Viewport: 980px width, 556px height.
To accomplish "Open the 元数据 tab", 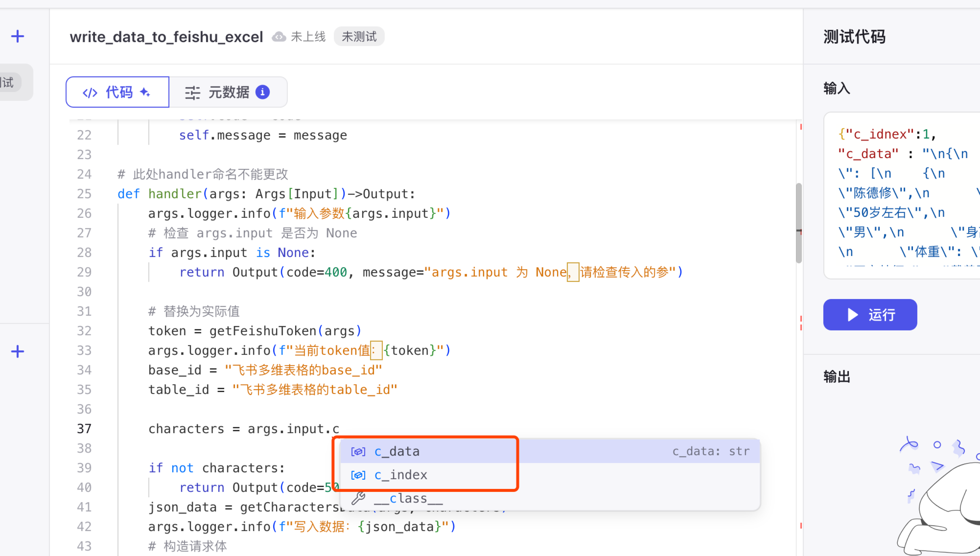I will coord(228,92).
